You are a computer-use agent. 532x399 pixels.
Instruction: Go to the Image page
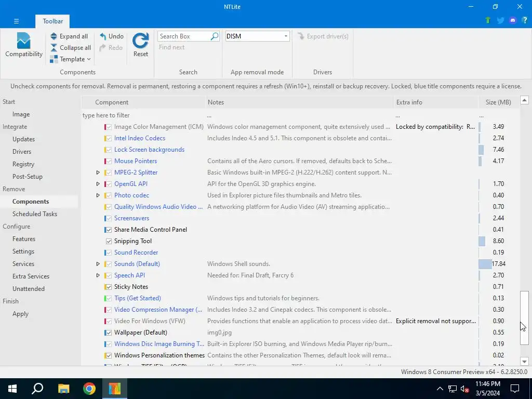(21, 114)
